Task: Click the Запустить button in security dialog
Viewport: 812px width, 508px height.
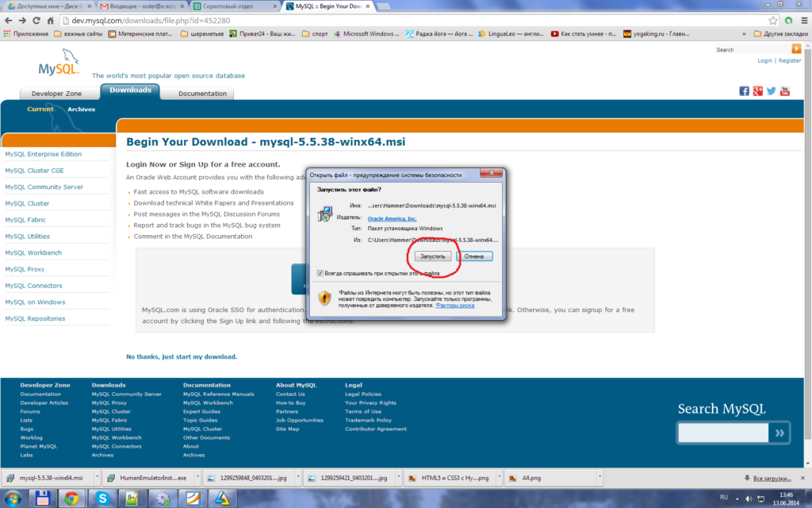Action: [x=433, y=256]
